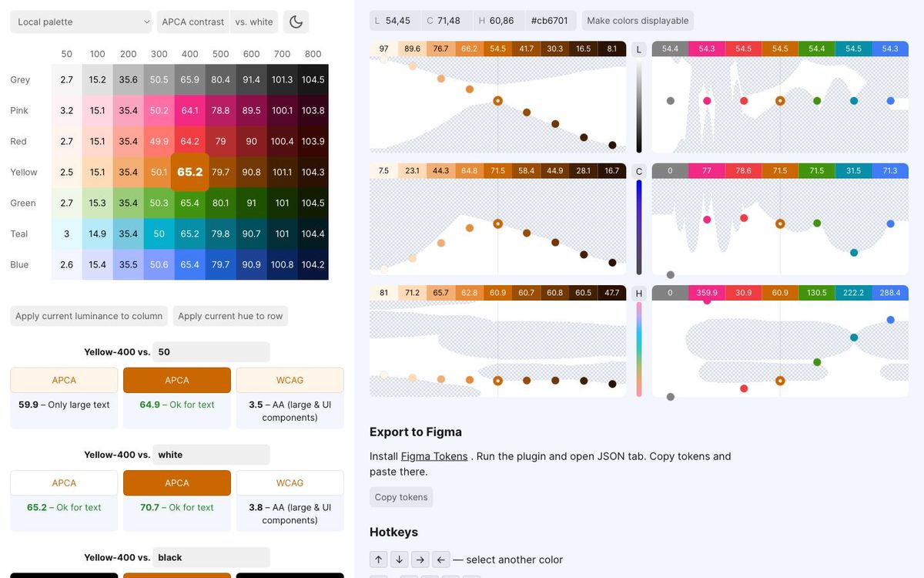Click the H hue rainbow scale bar
The width and height of the screenshot is (924, 578).
(639, 350)
